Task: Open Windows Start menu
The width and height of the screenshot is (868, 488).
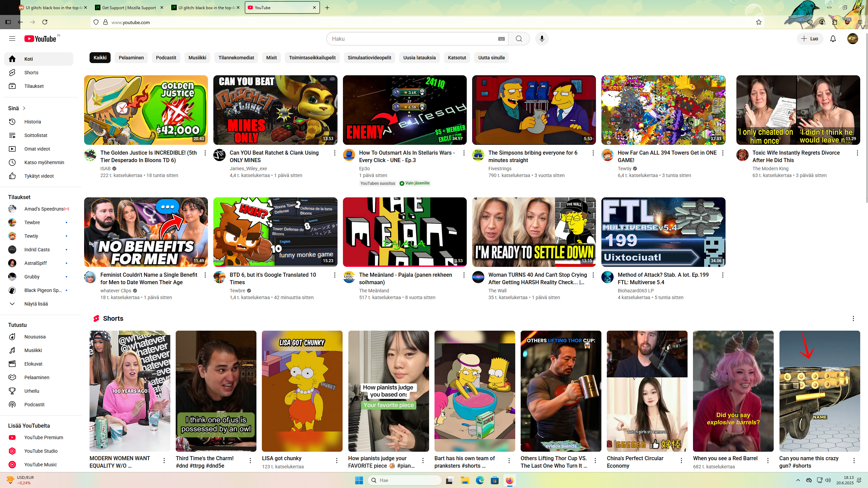Action: coord(359,480)
